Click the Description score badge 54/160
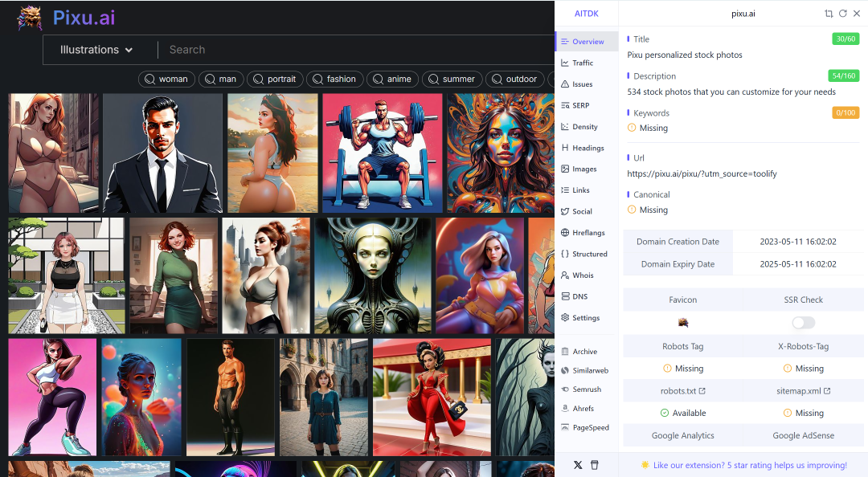Viewport: 868px width, 477px height. tap(844, 75)
